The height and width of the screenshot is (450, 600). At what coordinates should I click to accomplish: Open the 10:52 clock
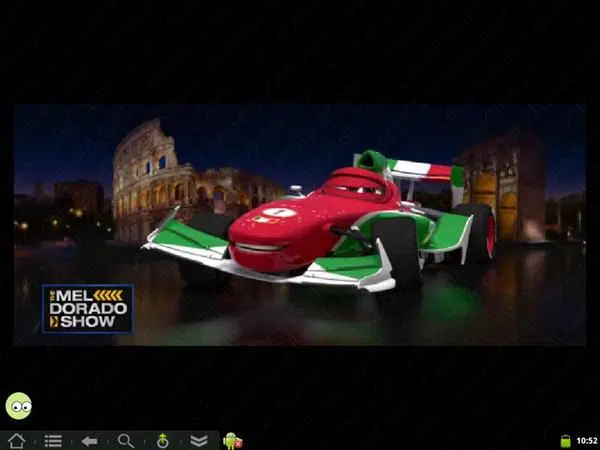[x=587, y=441]
